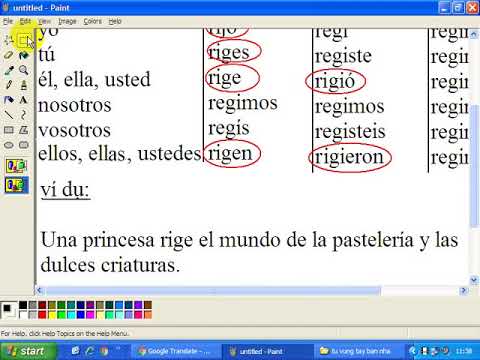Select the Brush tool
Viewport: 480px width, 360px height.
[23, 85]
